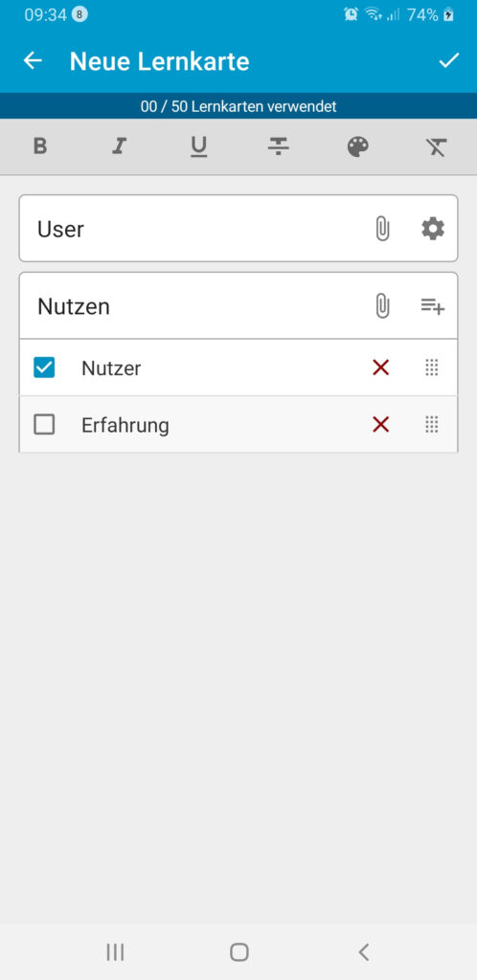Viewport: 477px width, 980px height.
Task: Save the new Lernkarte with checkmark
Action: point(449,60)
